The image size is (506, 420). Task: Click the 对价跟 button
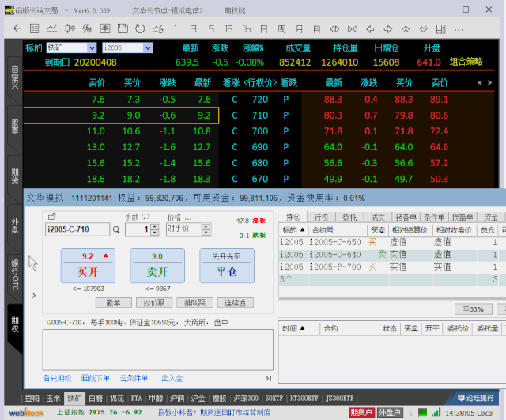[x=154, y=302]
